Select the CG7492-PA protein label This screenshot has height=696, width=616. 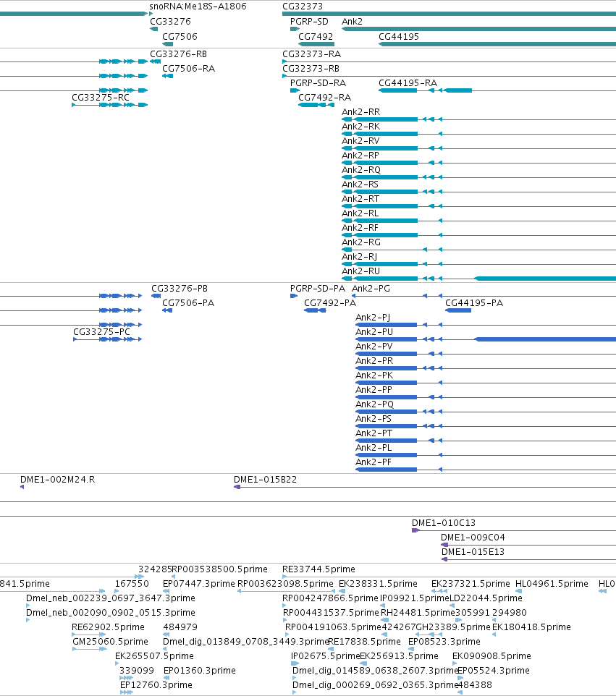tap(330, 303)
